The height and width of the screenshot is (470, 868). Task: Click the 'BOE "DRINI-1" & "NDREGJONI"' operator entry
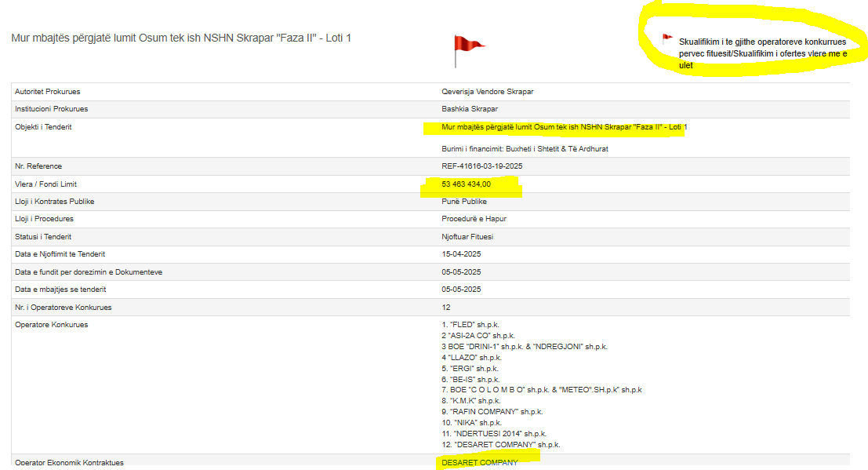coord(524,346)
